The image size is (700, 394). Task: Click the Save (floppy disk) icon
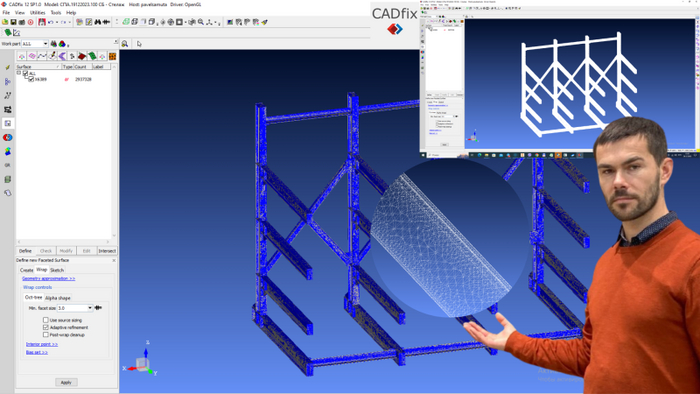(13, 22)
